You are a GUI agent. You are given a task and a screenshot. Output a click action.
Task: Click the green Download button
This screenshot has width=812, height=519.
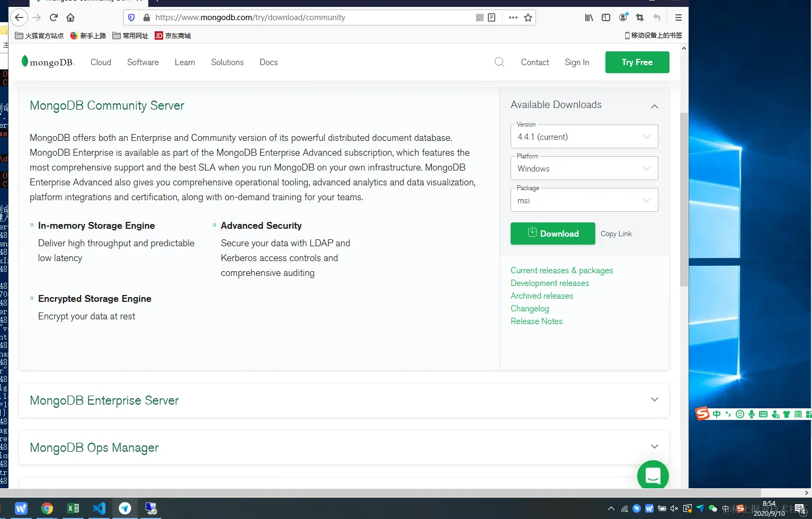pos(553,234)
